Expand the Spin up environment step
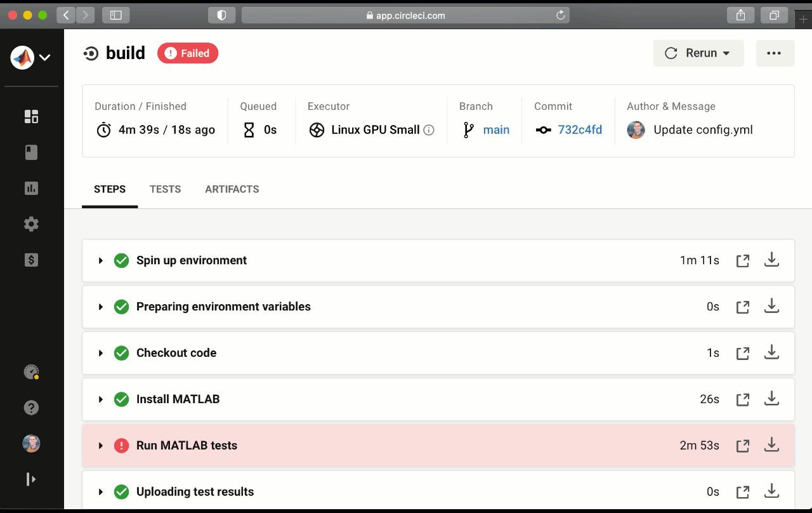This screenshot has height=513, width=812. pyautogui.click(x=100, y=260)
